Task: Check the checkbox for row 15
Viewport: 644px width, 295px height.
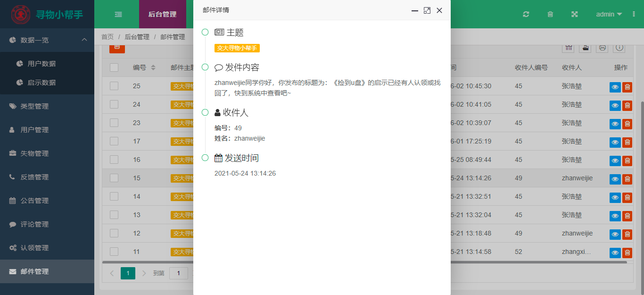Action: point(114,178)
